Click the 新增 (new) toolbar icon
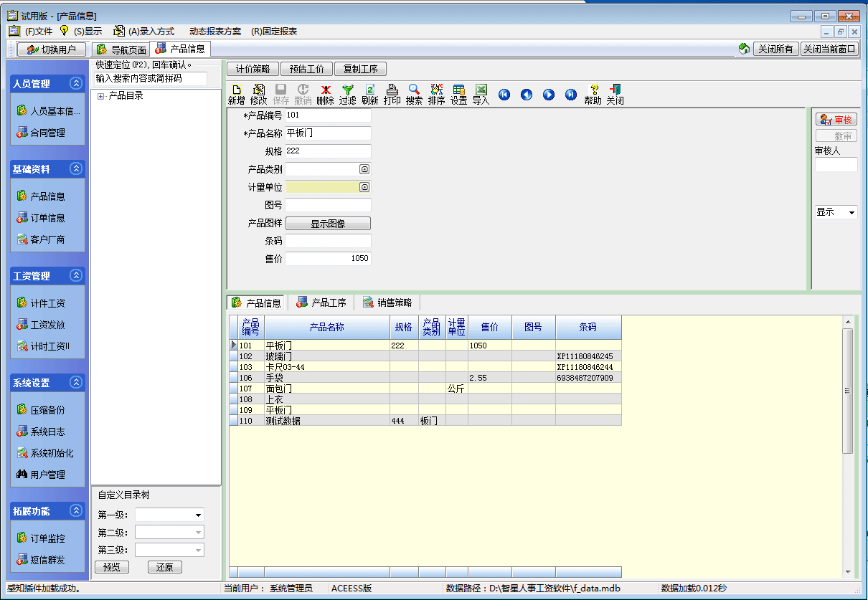Viewport: 868px width, 600px height. pyautogui.click(x=236, y=95)
